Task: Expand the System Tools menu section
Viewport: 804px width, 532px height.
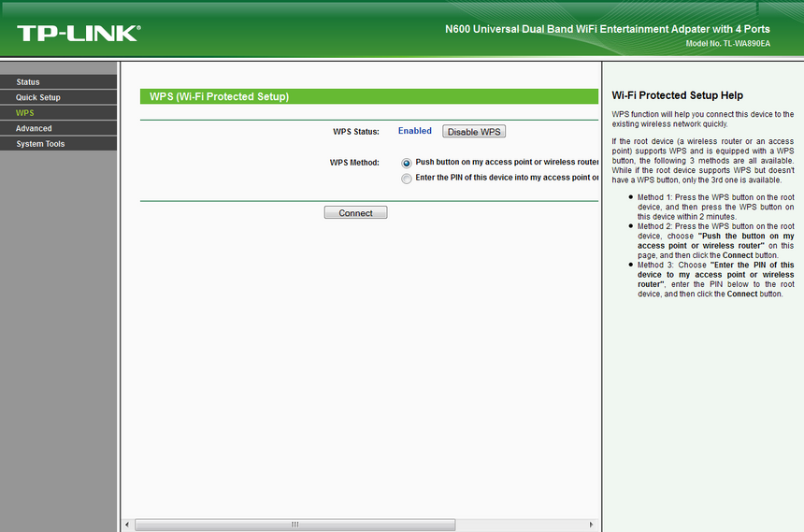Action: 40,144
